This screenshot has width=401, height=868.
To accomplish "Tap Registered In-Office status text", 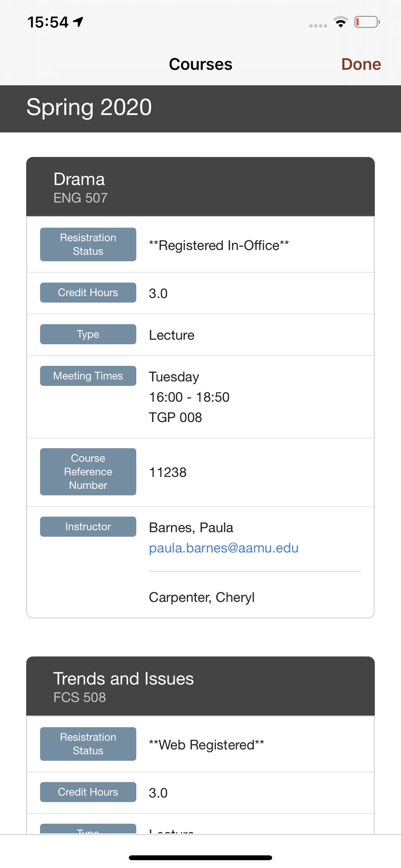I will pyautogui.click(x=219, y=245).
